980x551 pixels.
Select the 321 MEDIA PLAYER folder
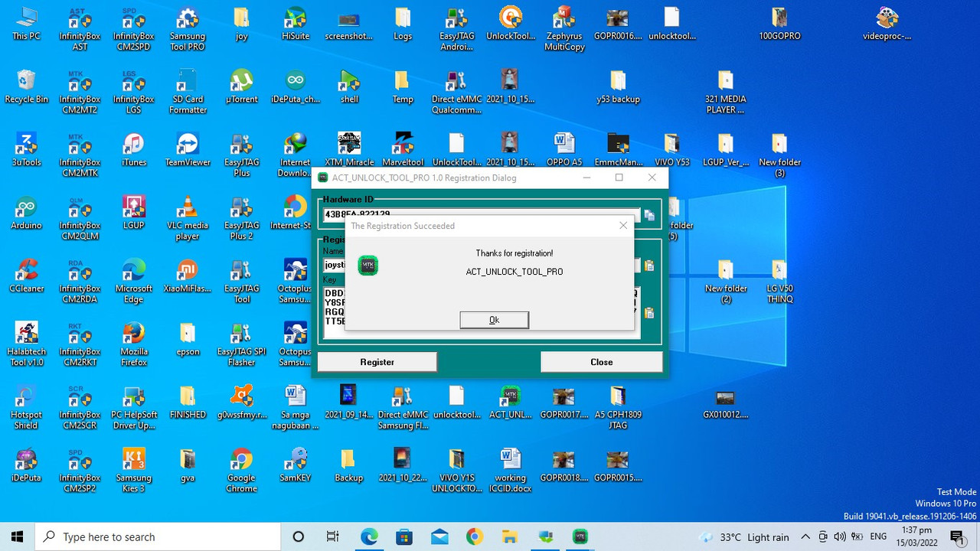point(725,92)
